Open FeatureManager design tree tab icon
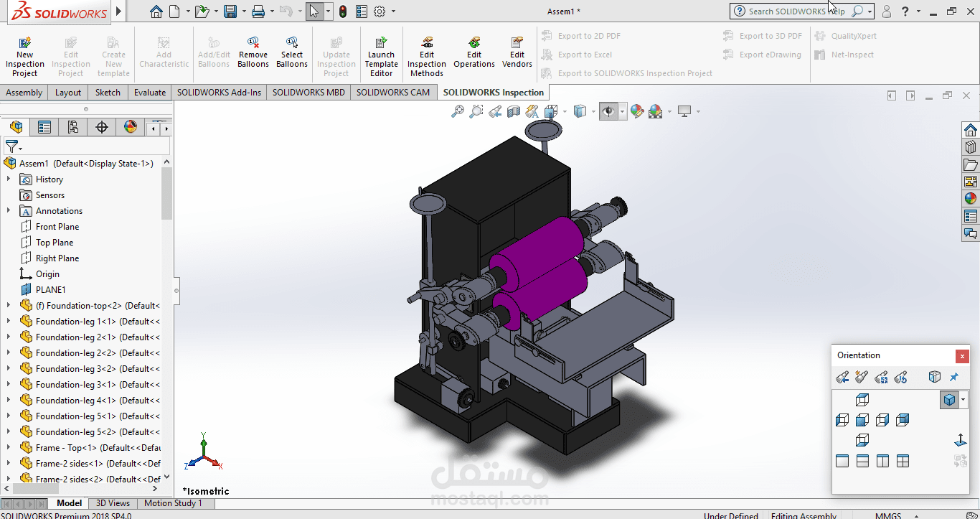Screen dimensions: 980x519 [x=16, y=127]
